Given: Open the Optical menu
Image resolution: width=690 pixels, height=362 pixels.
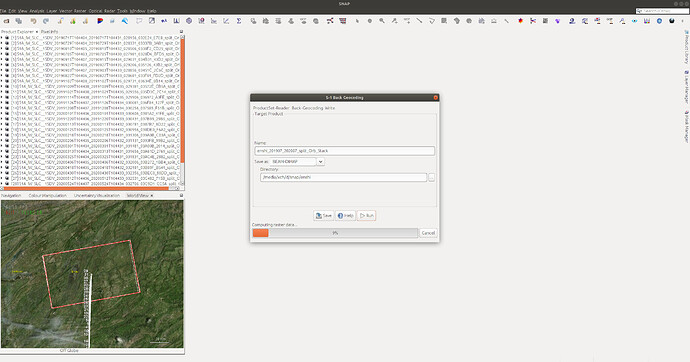Looking at the screenshot, I should click(x=95, y=11).
